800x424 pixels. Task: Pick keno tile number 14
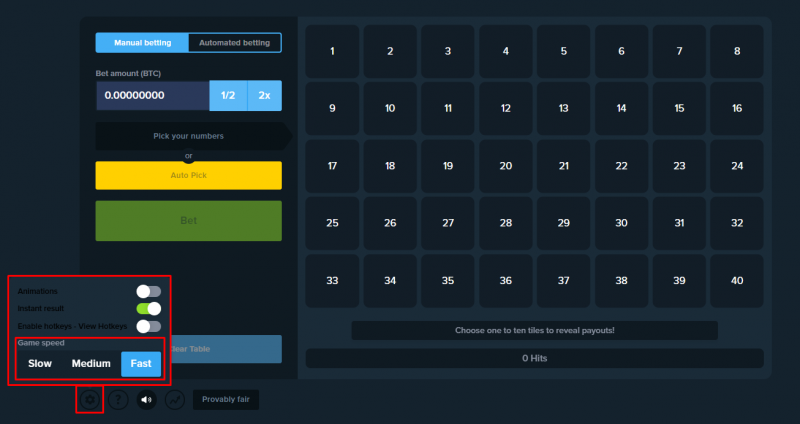621,108
